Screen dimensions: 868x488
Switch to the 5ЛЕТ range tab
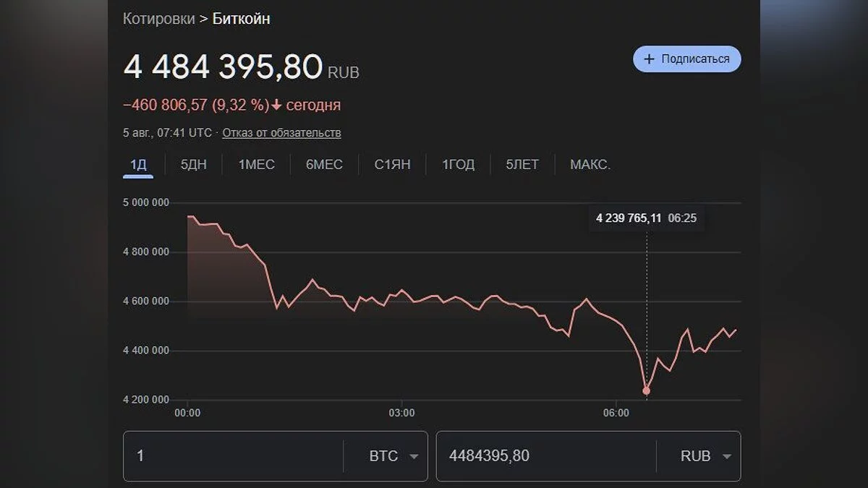click(x=522, y=165)
